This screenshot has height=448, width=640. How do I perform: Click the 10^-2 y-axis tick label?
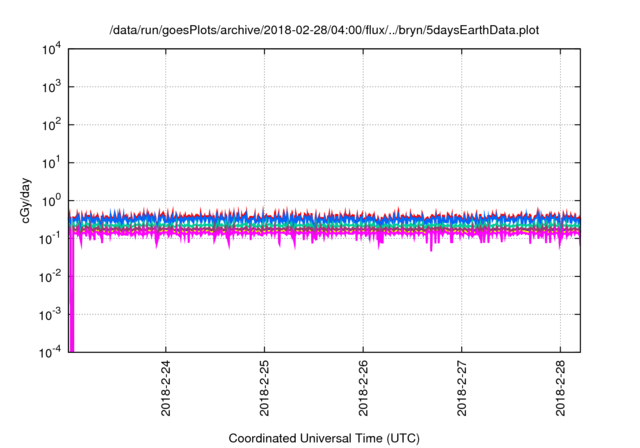tap(50, 277)
